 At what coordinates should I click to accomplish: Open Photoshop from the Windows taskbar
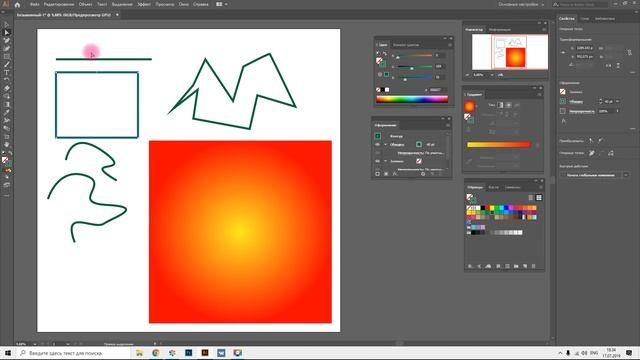[189, 353]
